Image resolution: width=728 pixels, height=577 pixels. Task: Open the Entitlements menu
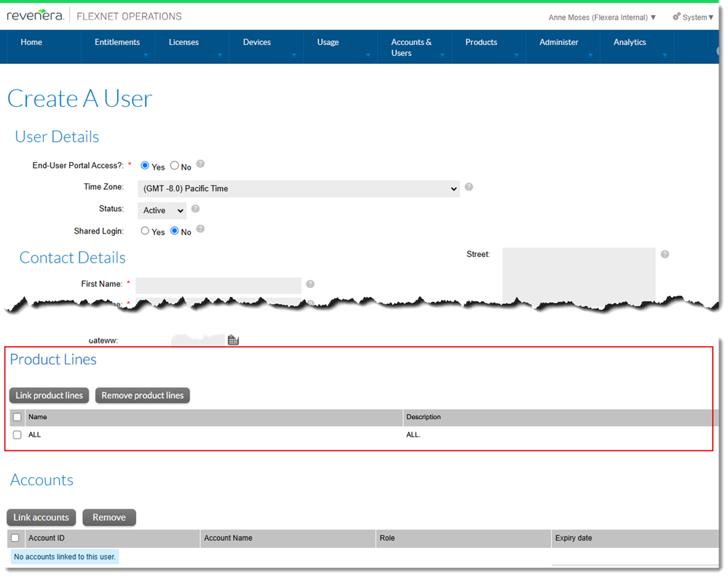pyautogui.click(x=117, y=43)
